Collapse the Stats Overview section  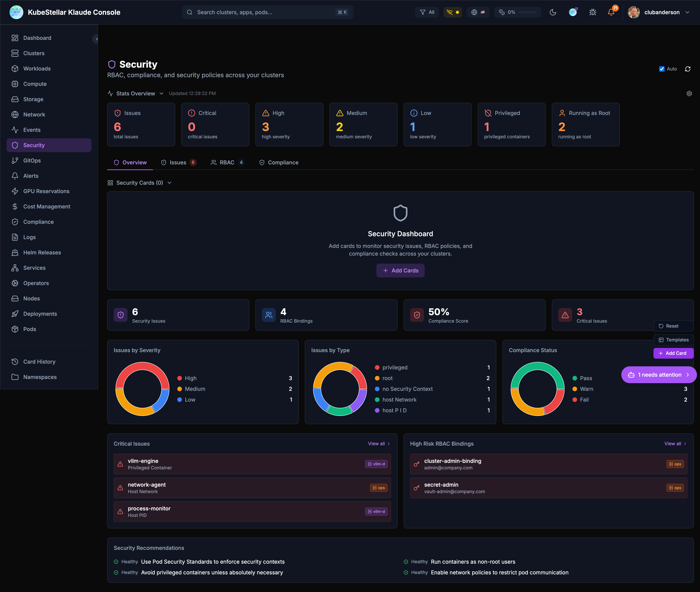[136, 94]
